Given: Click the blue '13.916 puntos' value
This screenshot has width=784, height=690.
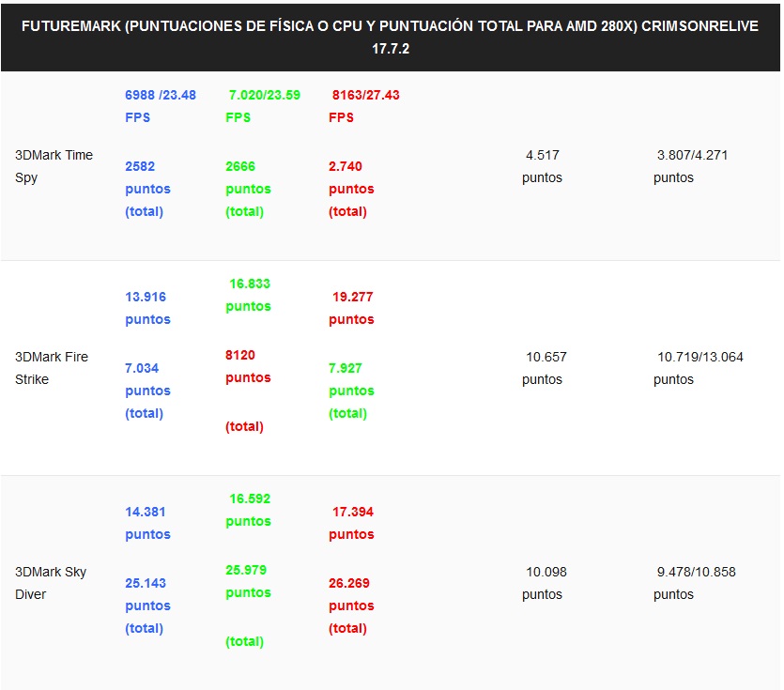Looking at the screenshot, I should [148, 308].
